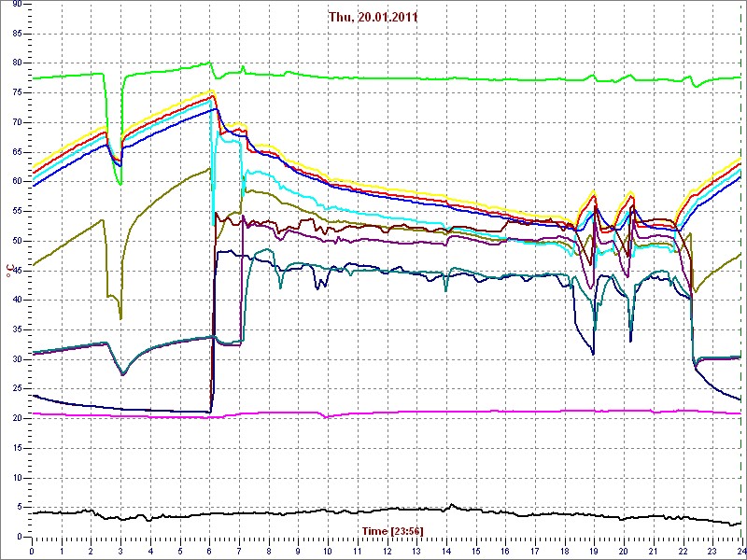Click the 'Time [23:56]' axis caption
Image resolution: width=747 pixels, height=560 pixels.
392,530
